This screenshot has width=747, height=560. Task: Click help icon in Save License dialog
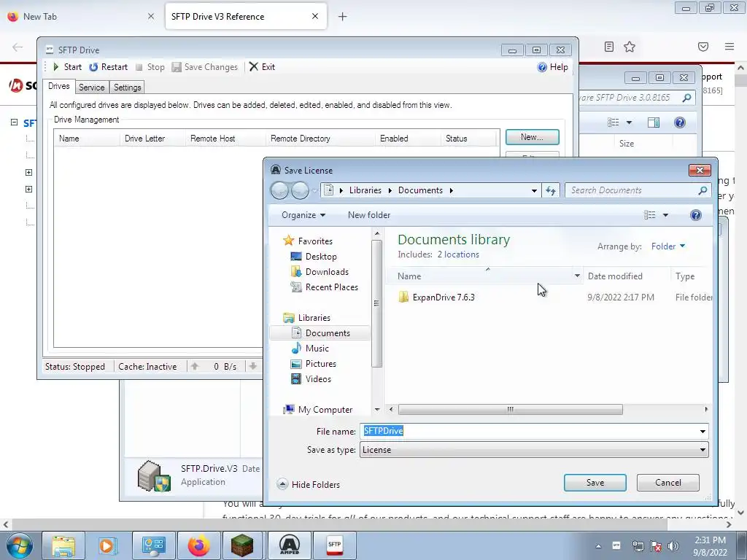point(695,215)
